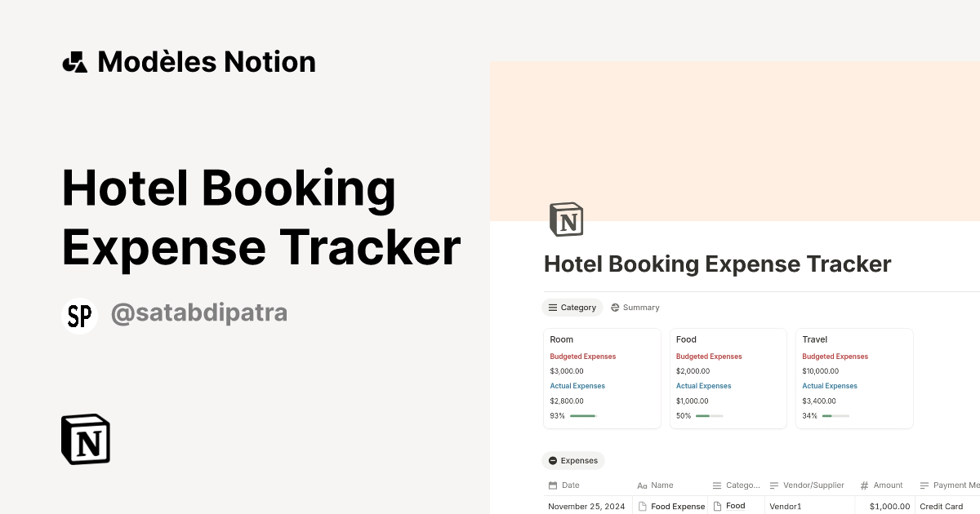Click the Aa icon on the Name column
Viewport: 980px width, 514px height.
(640, 485)
